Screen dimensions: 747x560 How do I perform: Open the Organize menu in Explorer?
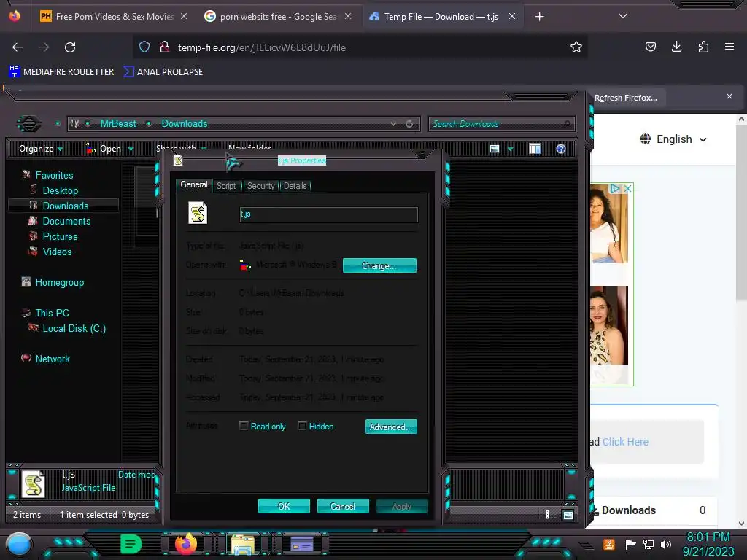41,149
